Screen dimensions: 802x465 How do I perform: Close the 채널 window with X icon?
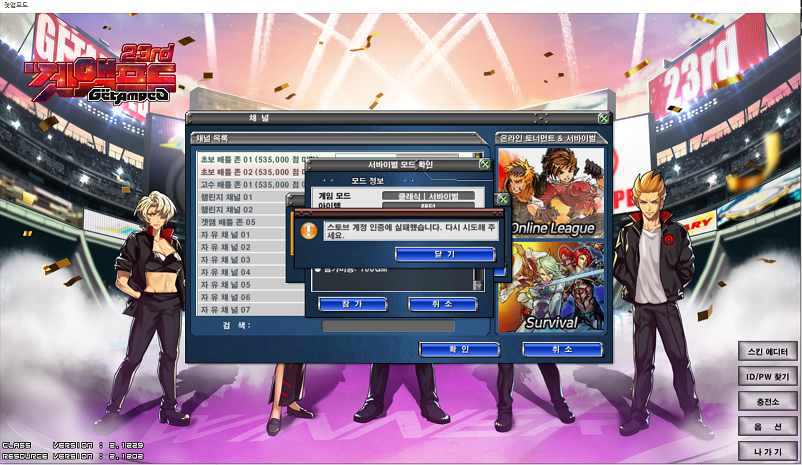click(603, 118)
